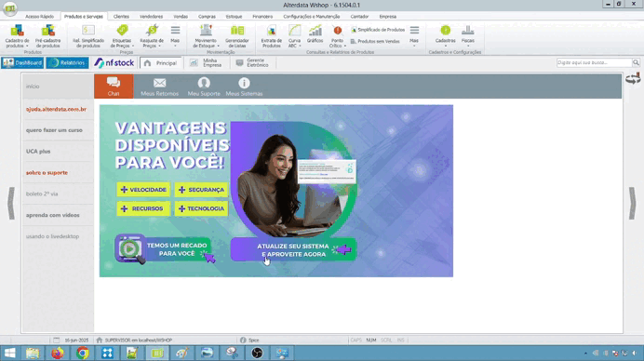644x361 pixels.
Task: Collapse the panel with left side arrow
Action: pos(11,203)
